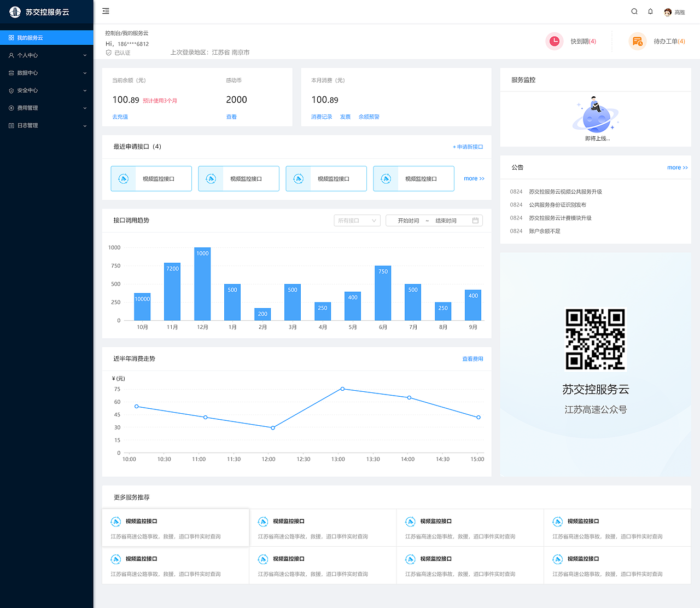Click the line chart peak point near 13:00

[x=342, y=389]
